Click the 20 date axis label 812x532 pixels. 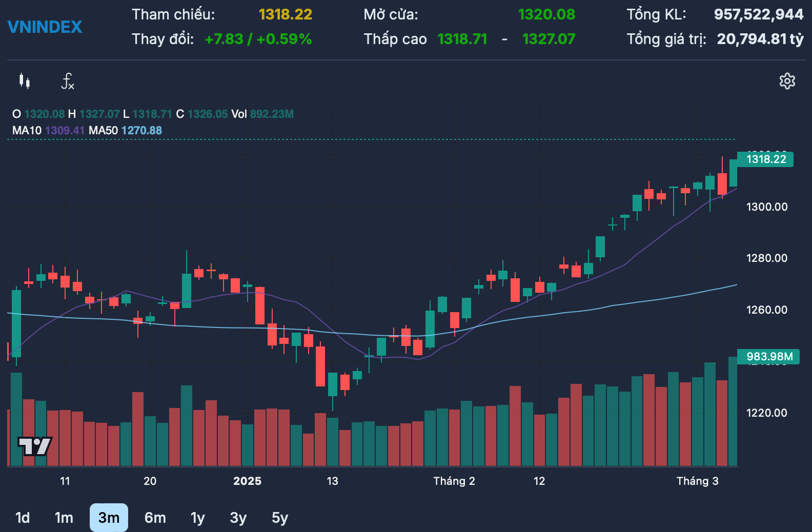[150, 481]
